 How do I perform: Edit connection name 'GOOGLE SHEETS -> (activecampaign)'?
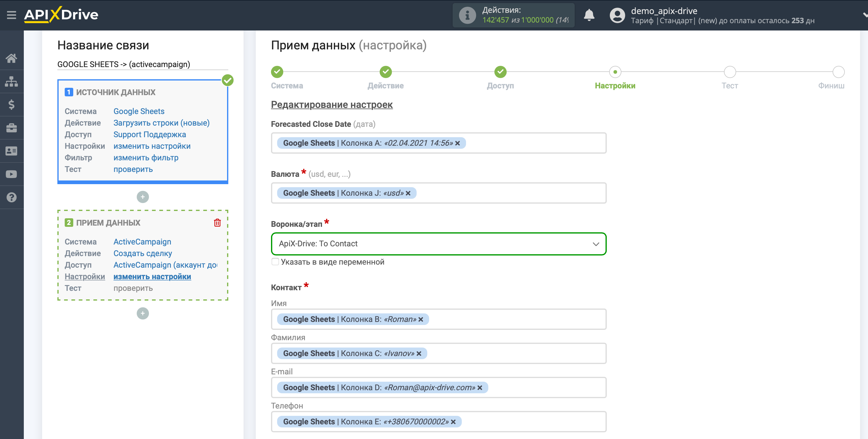(143, 64)
